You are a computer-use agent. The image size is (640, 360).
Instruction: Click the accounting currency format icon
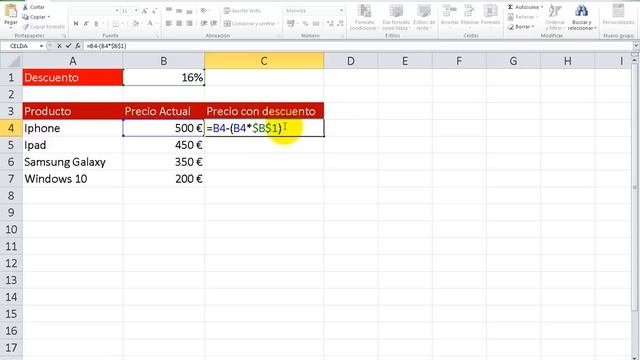click(291, 24)
